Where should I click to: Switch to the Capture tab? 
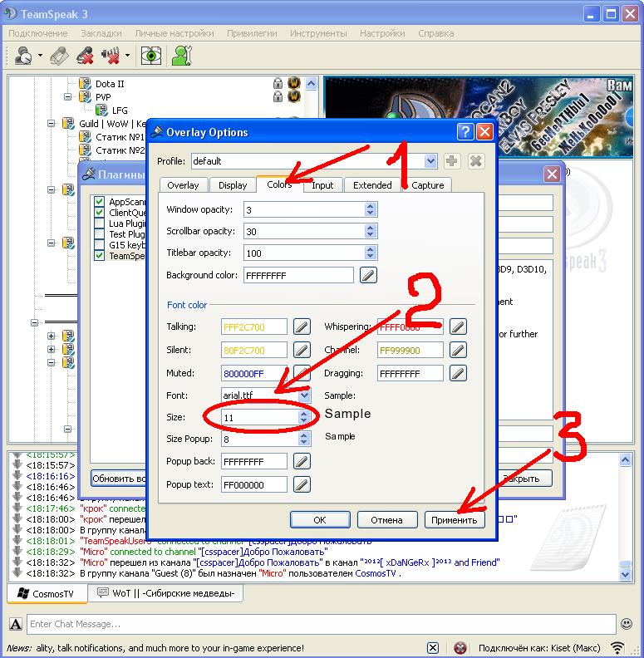(x=427, y=185)
